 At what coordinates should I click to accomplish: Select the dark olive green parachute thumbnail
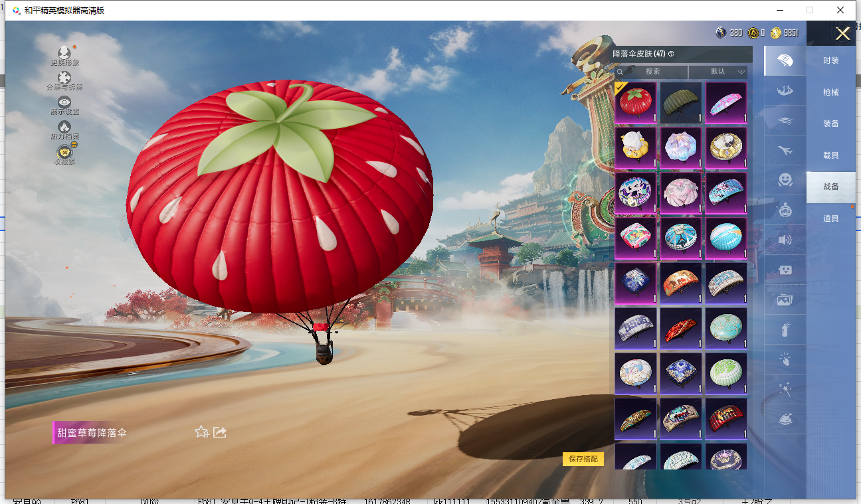pyautogui.click(x=681, y=103)
